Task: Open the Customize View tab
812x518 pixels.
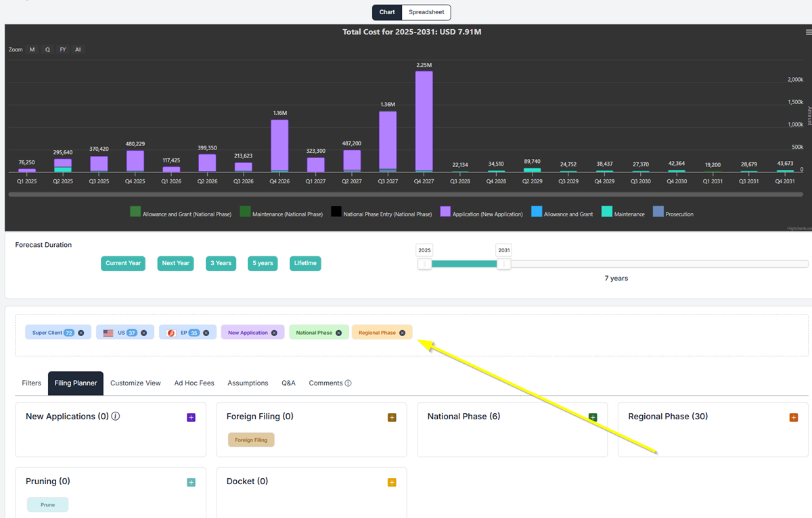Action: [135, 383]
